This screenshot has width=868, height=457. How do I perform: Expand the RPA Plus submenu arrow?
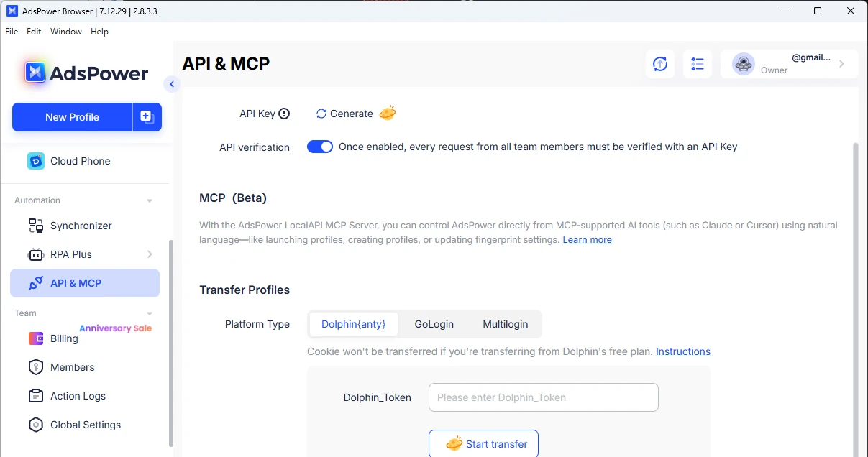tap(150, 254)
